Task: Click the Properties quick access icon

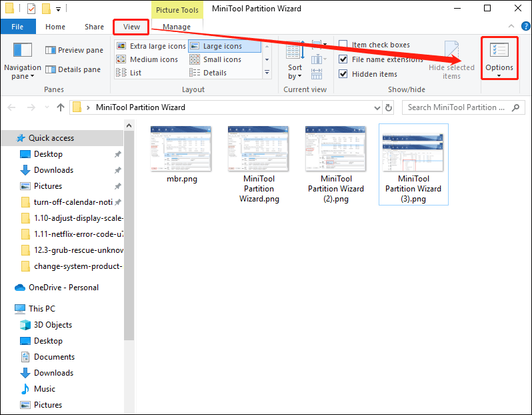Action: point(31,8)
